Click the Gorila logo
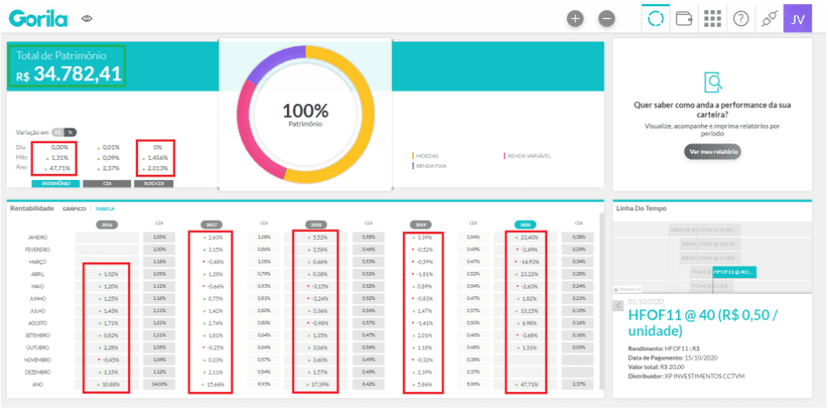The height and width of the screenshot is (411, 828). [37, 19]
